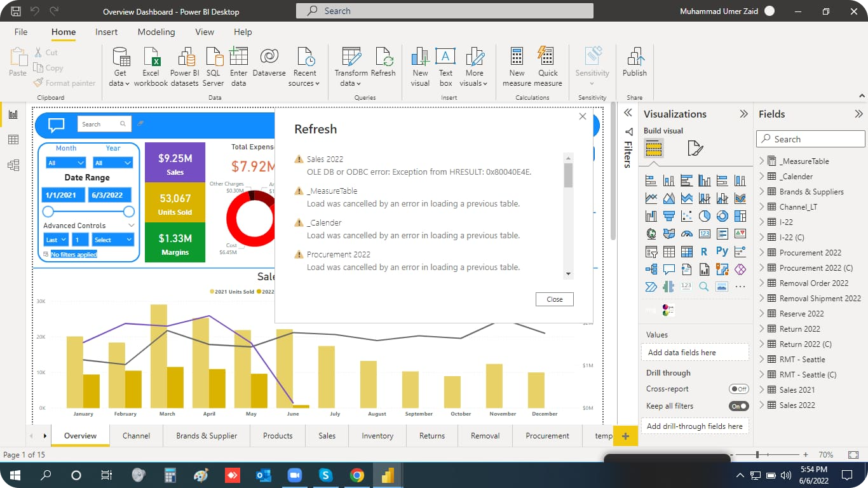Pick the Map globe visual
The width and height of the screenshot is (868, 488).
(651, 234)
